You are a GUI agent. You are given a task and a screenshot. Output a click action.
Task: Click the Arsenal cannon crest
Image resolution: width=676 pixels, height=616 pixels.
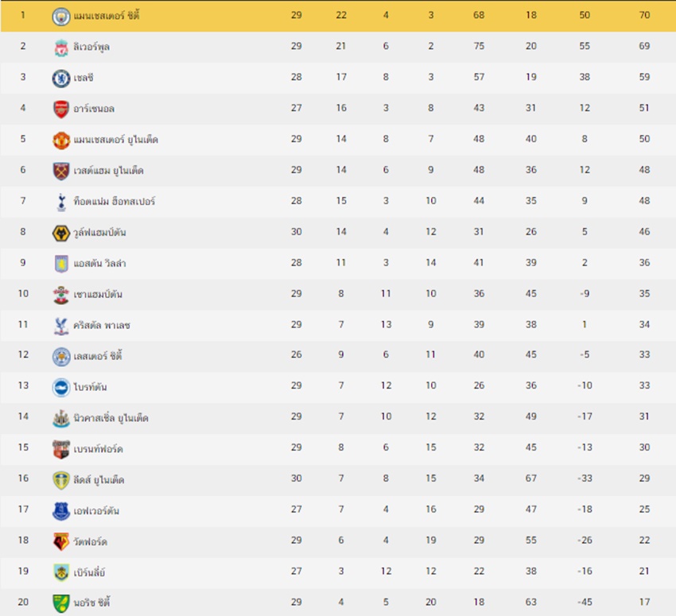61,109
